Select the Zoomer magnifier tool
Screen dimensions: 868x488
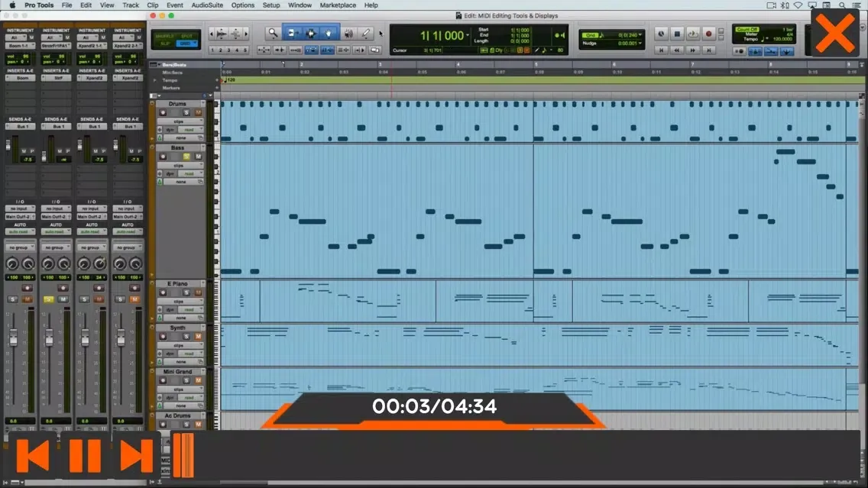[x=273, y=34]
